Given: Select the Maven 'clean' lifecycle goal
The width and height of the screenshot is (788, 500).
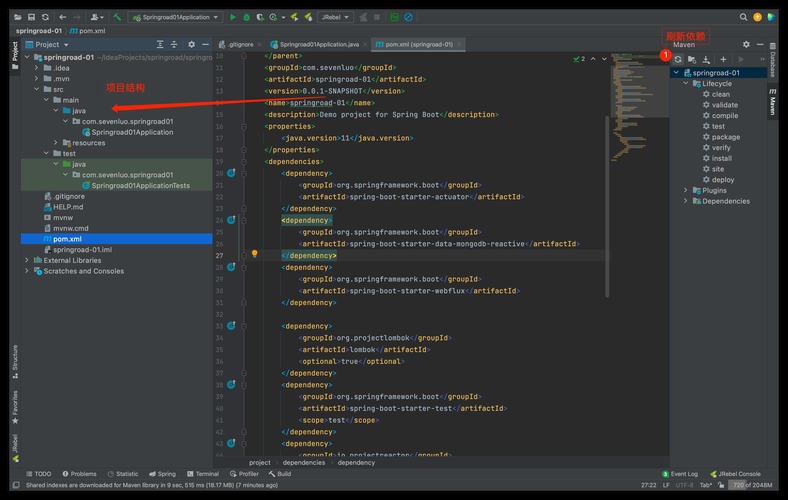Looking at the screenshot, I should [721, 94].
